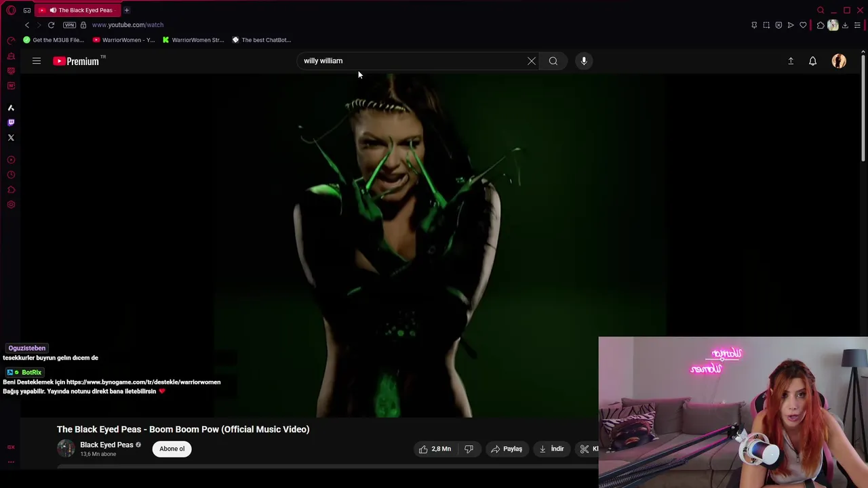
Task: Open X (Twitter) in the sidebar
Action: [x=11, y=138]
